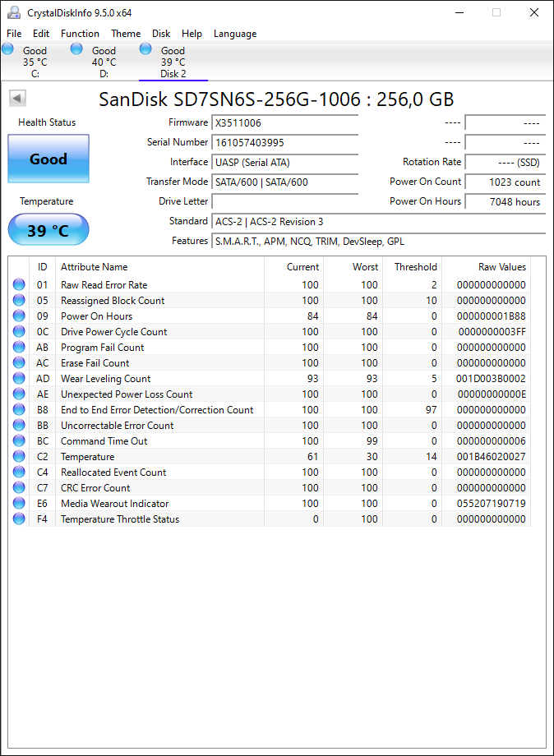Click status orb for Temperature attribute row
Image resolution: width=554 pixels, height=756 pixels.
click(x=19, y=456)
